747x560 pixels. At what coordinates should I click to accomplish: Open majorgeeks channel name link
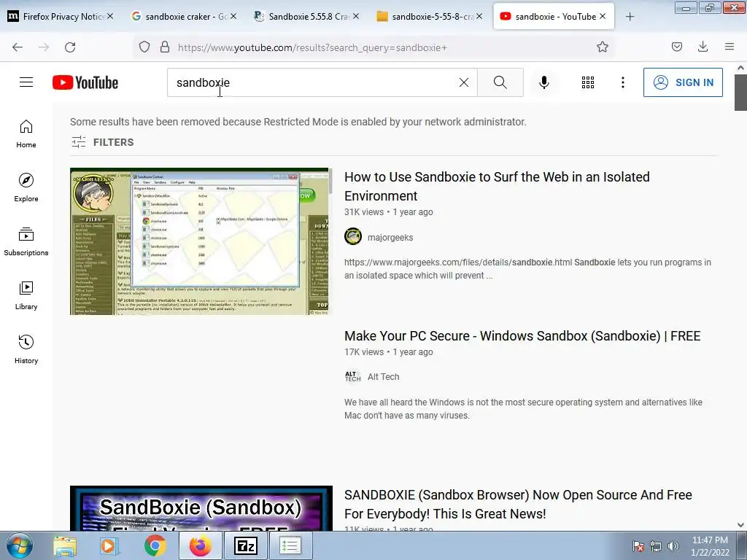coord(390,237)
